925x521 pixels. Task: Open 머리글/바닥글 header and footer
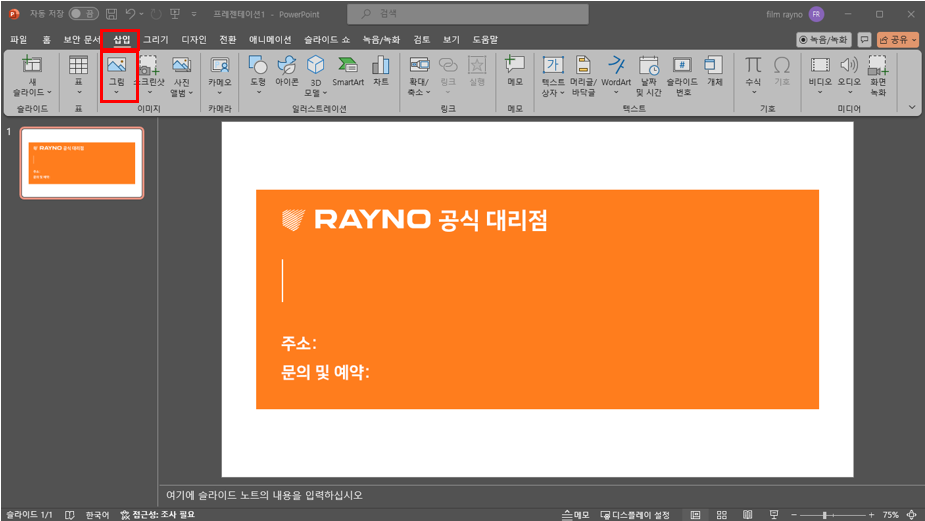583,76
